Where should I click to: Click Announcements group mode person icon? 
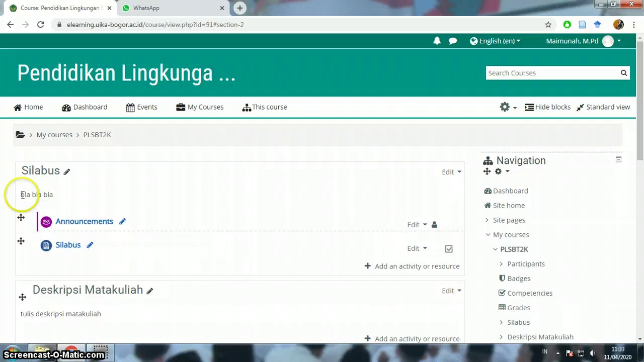[434, 225]
